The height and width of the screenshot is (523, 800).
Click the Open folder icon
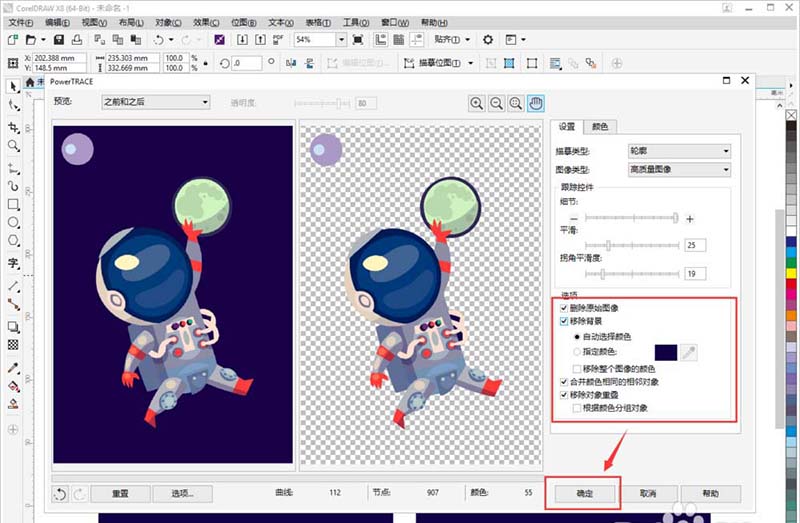coord(31,39)
